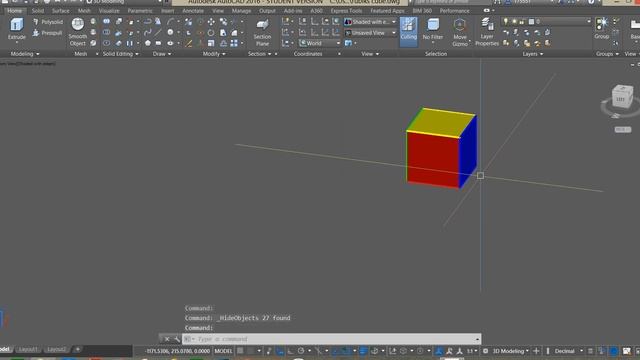Click the yellow top face of the cube
The width and height of the screenshot is (640, 360).
click(x=442, y=122)
